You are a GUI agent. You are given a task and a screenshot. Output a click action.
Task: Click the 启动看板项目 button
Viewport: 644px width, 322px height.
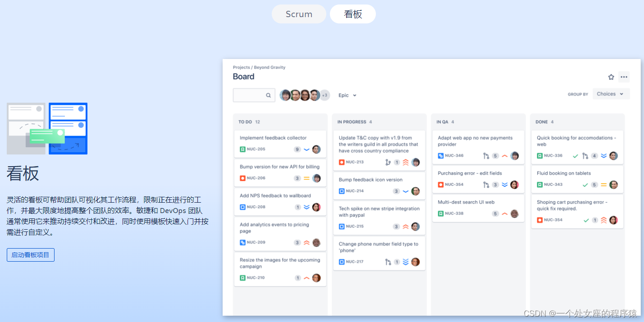pos(30,255)
